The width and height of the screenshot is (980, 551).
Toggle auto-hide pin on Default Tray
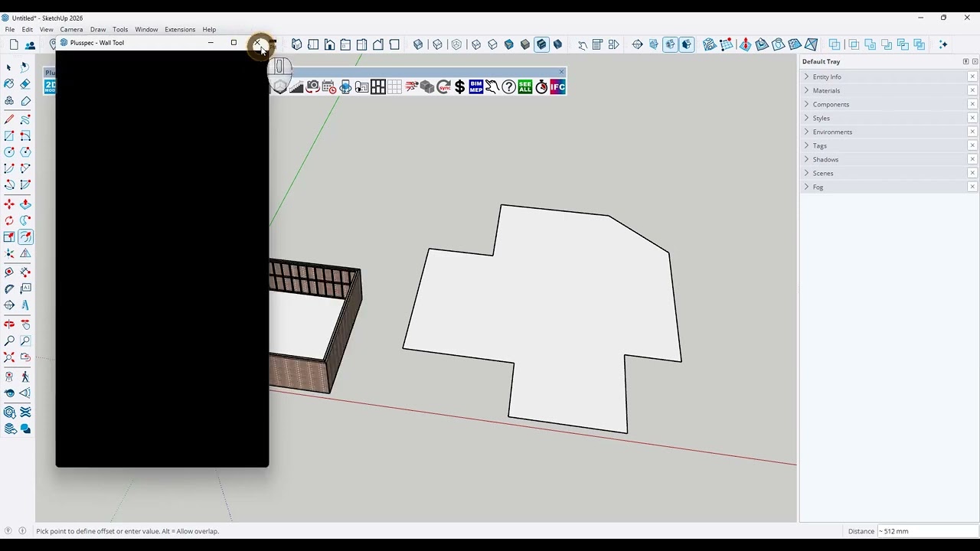click(x=965, y=61)
